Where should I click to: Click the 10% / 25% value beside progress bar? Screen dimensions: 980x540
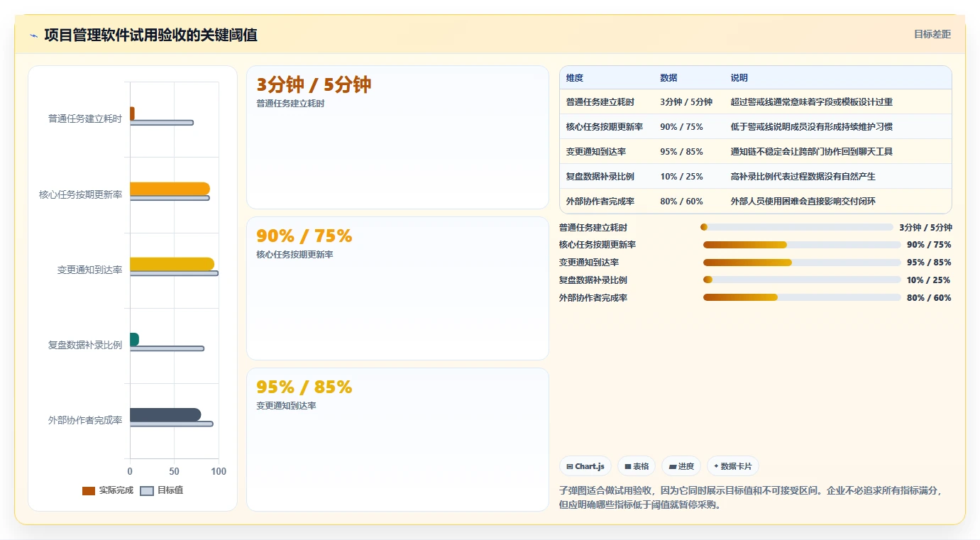[929, 280]
